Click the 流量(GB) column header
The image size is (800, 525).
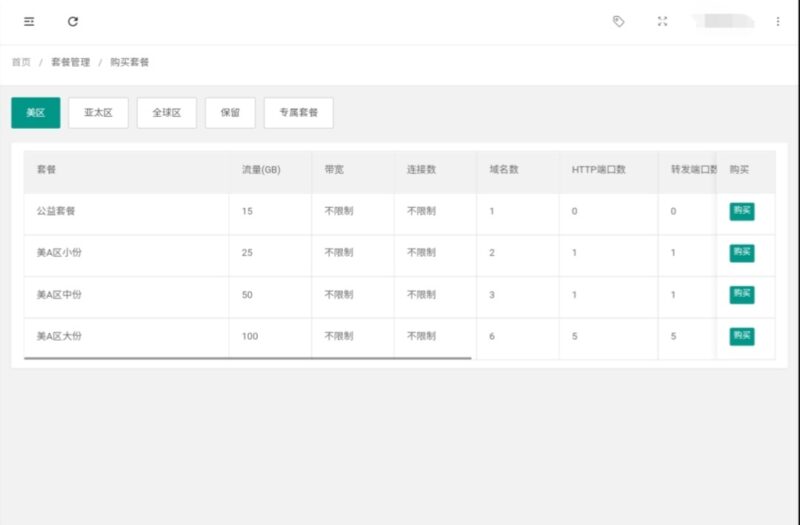(261, 170)
